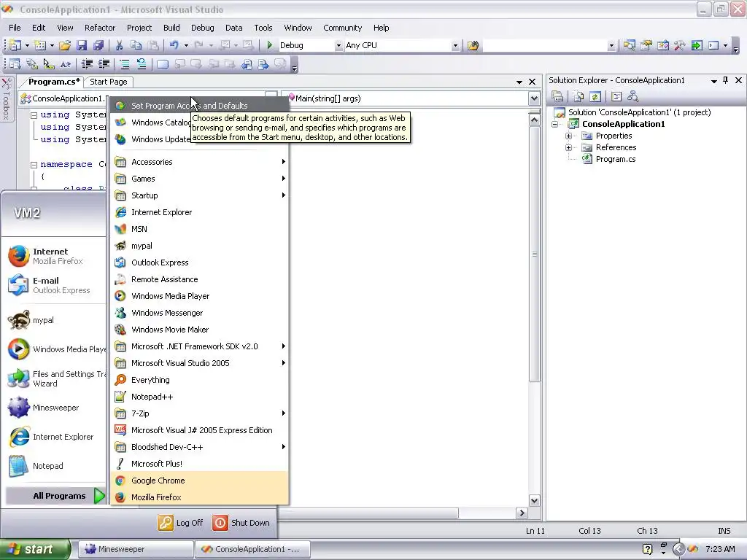The height and width of the screenshot is (560, 747).
Task: Click the Find combo box input field
Action: point(546,45)
